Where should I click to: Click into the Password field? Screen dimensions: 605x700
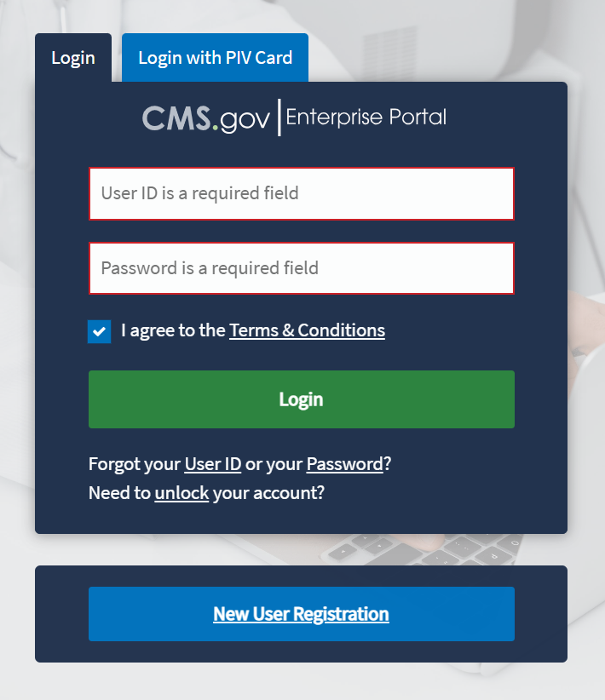(301, 268)
